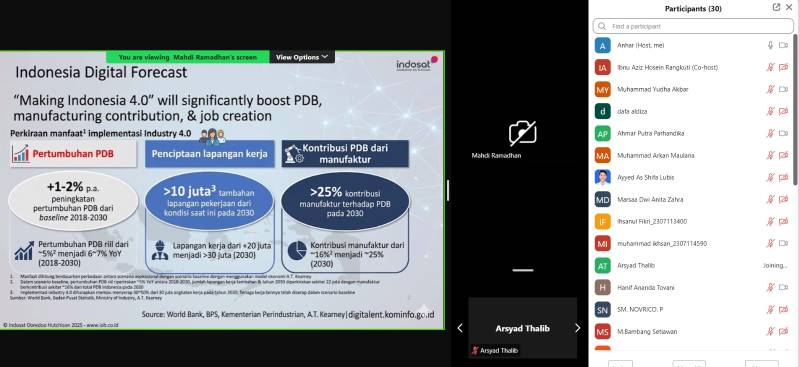The image size is (800, 367).
Task: Click the brown H avatar
Action: 603,287
